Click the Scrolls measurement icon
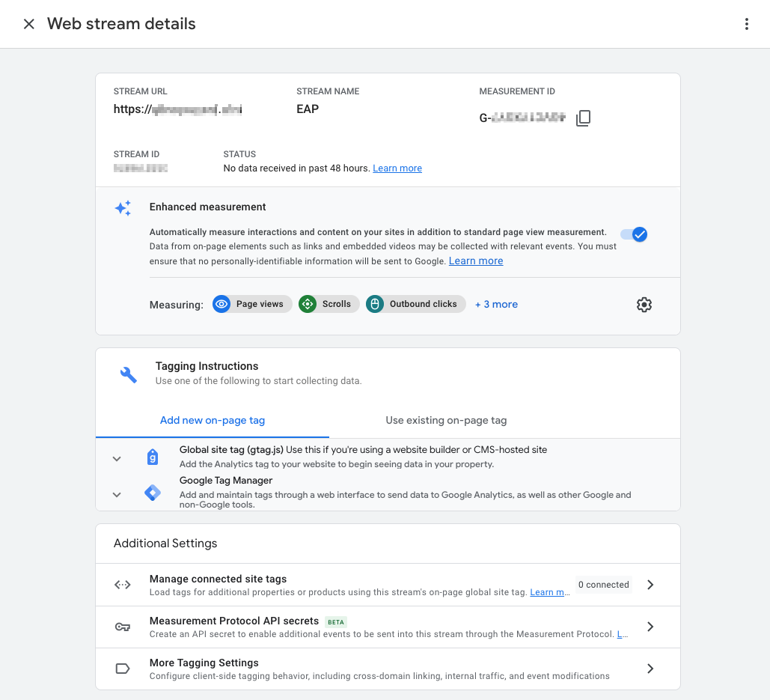 tap(308, 304)
